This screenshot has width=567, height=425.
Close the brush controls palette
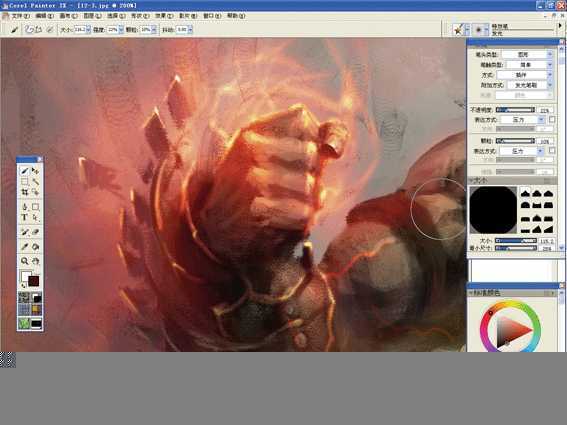coord(562,42)
